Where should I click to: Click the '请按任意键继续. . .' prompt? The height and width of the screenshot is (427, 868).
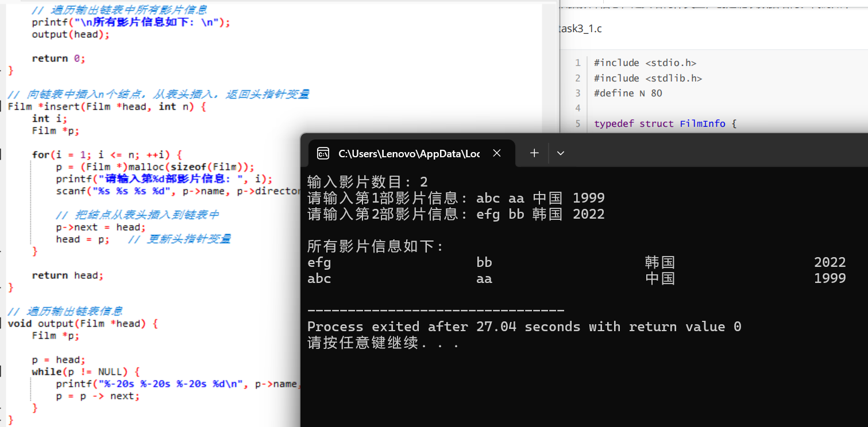pos(383,343)
